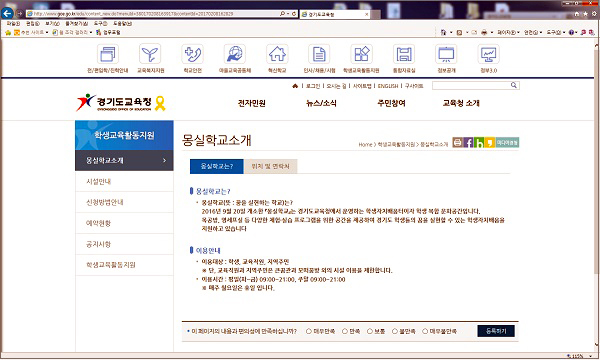Click the browser back arrow button
Screen dimensions: 600x360
pos(7,13)
